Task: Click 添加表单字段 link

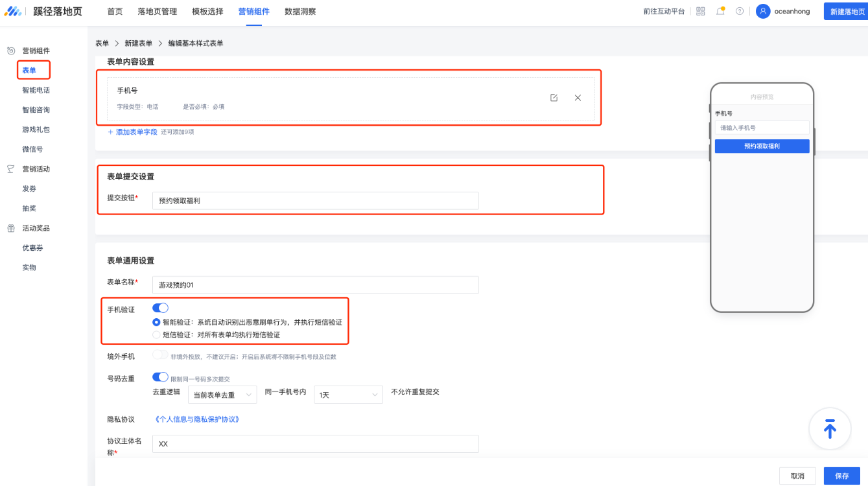Action: coord(133,132)
